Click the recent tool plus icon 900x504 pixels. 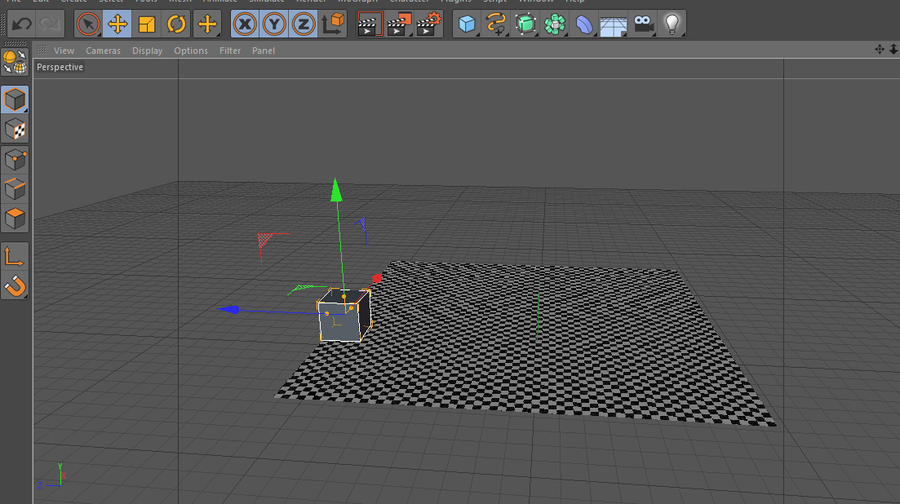pos(207,24)
